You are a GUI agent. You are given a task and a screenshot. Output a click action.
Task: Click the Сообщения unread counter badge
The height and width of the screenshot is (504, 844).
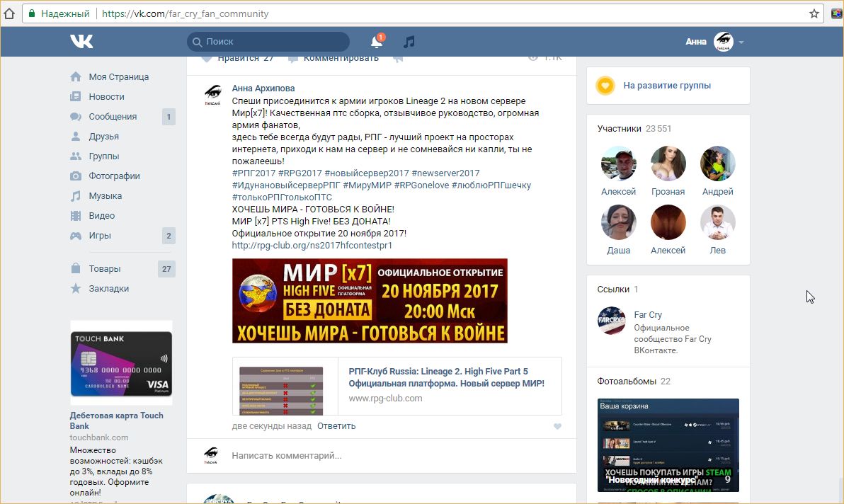(169, 117)
